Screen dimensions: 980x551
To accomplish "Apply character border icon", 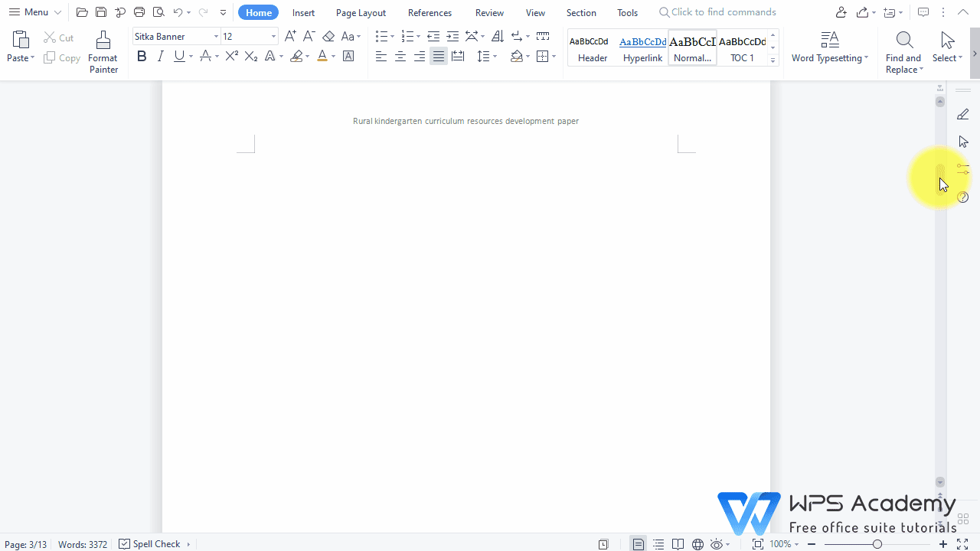I will pyautogui.click(x=348, y=56).
